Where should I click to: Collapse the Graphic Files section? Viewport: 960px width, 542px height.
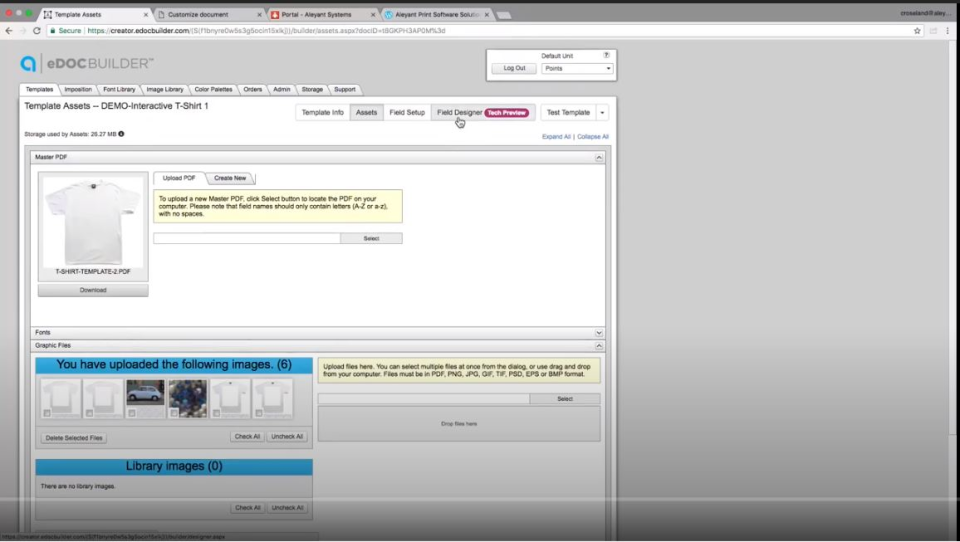point(599,345)
